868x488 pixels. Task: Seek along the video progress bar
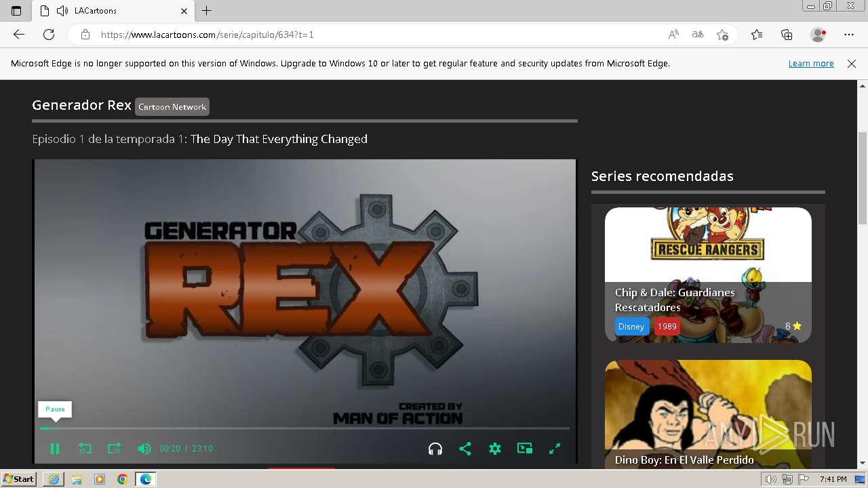[x=304, y=428]
